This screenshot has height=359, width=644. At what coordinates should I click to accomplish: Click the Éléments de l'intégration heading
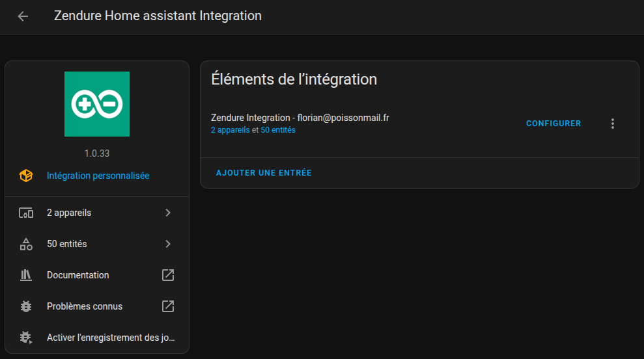(x=294, y=79)
